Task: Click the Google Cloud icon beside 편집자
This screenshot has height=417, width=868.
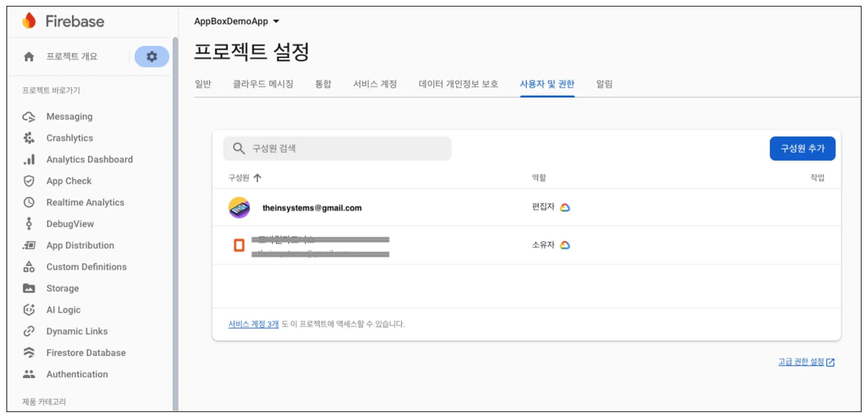Action: pos(565,207)
